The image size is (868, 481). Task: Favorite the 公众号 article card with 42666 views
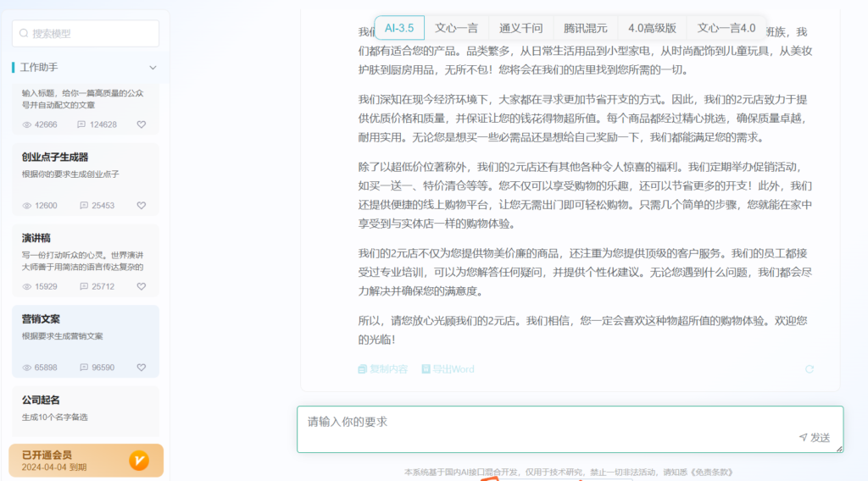click(x=142, y=124)
